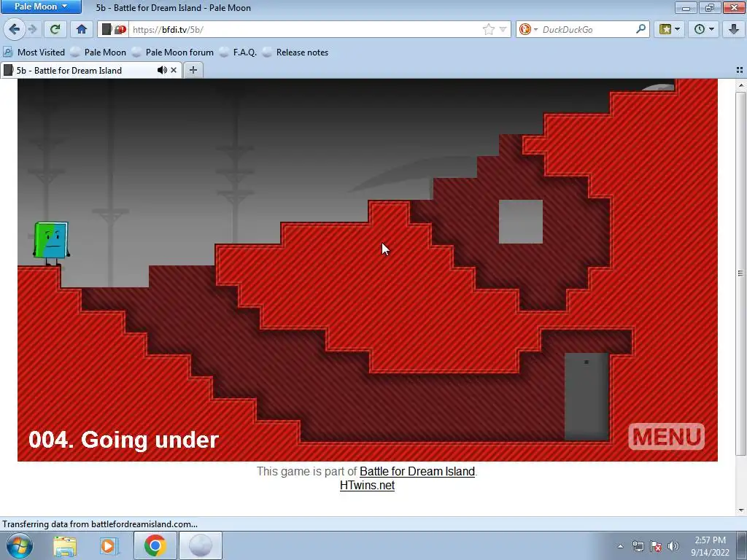Open the bookmarks menu button
The width and height of the screenshot is (747, 560).
click(670, 29)
